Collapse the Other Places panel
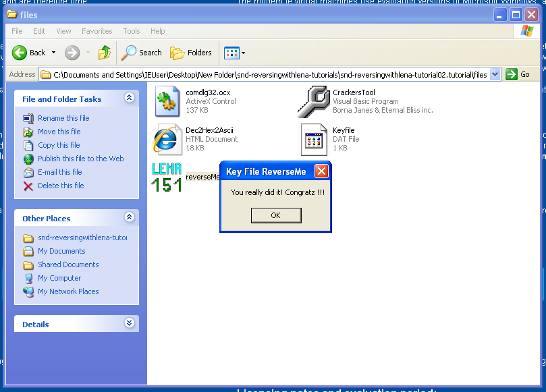The height and width of the screenshot is (392, 546). tap(129, 217)
